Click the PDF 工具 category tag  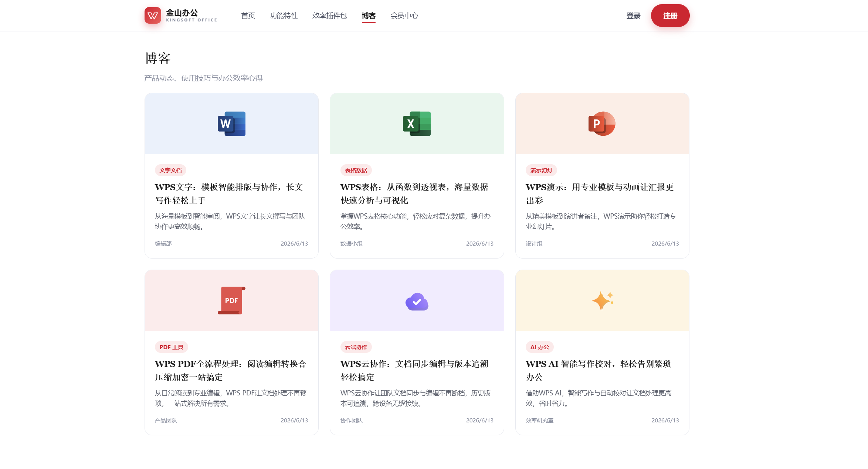click(172, 347)
